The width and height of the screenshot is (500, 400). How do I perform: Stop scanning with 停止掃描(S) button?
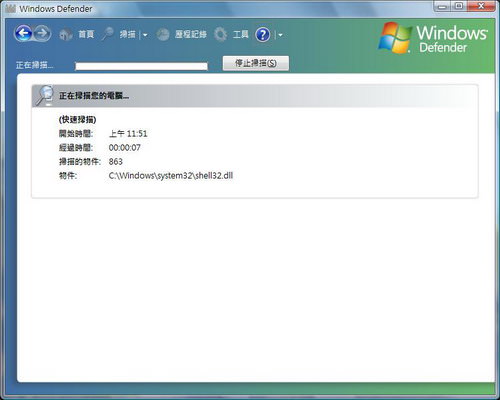pos(256,63)
